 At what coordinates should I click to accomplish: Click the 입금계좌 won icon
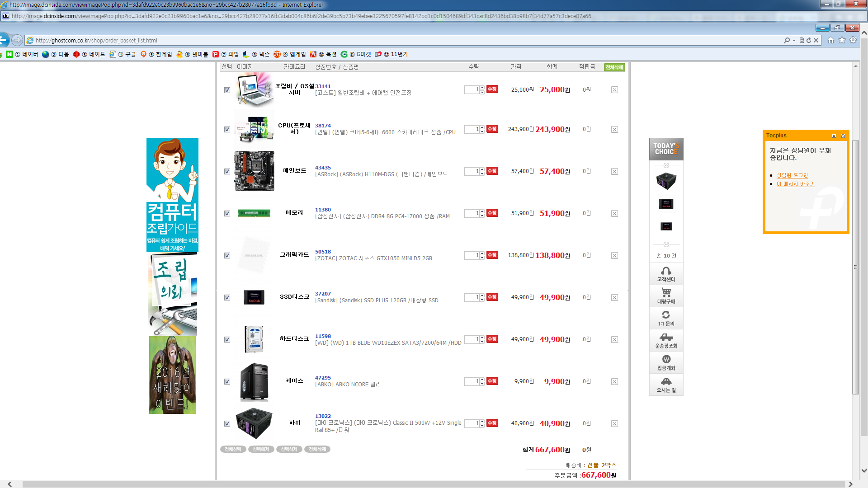click(666, 359)
